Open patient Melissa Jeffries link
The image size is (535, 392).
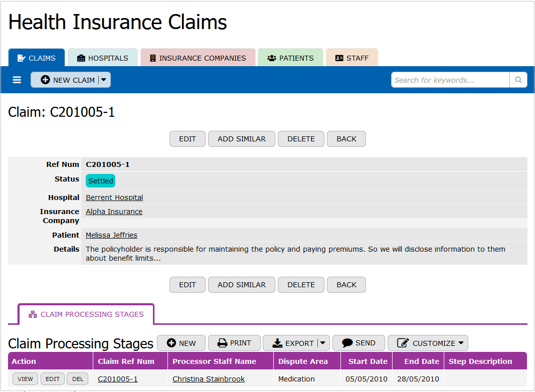[111, 235]
